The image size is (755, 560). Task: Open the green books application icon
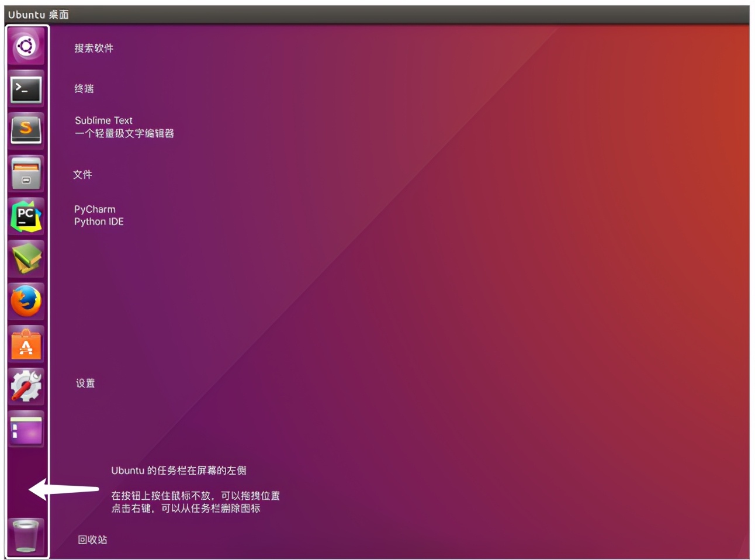point(26,259)
